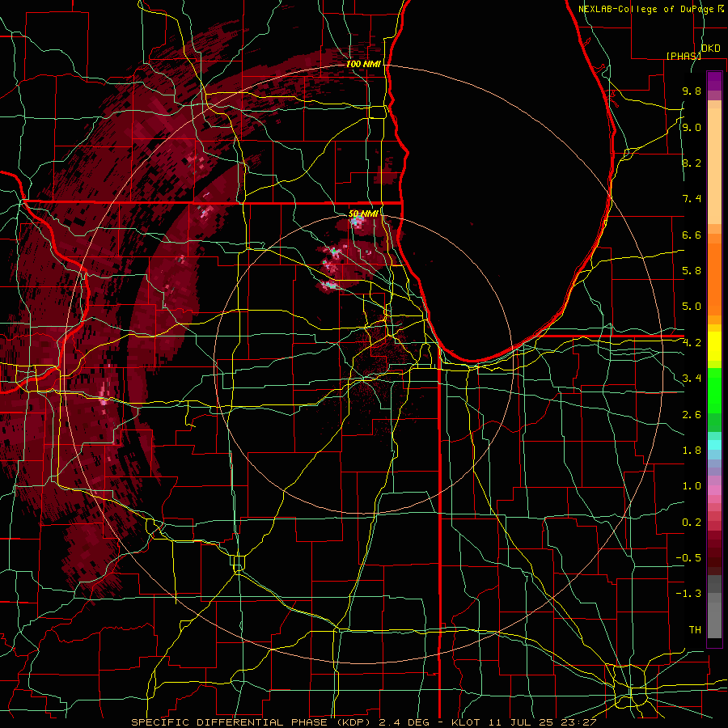Click the 1.8 scale value
Viewport: 728px width, 728px height.
692,451
